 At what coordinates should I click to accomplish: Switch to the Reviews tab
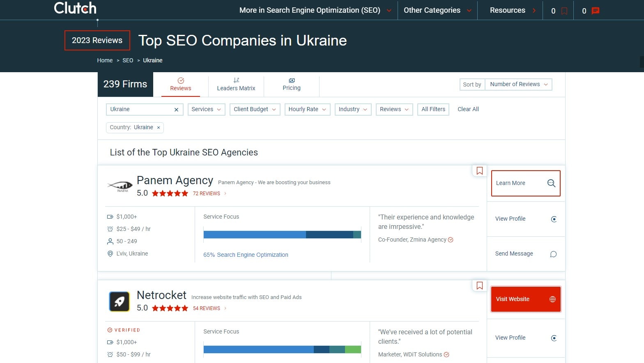[181, 84]
